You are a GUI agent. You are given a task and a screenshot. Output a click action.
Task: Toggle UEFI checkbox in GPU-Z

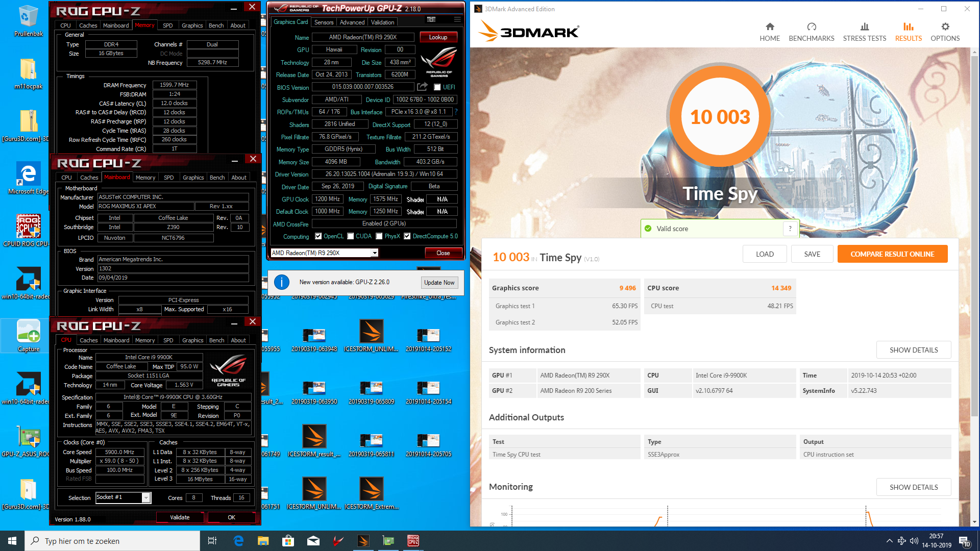(x=437, y=87)
